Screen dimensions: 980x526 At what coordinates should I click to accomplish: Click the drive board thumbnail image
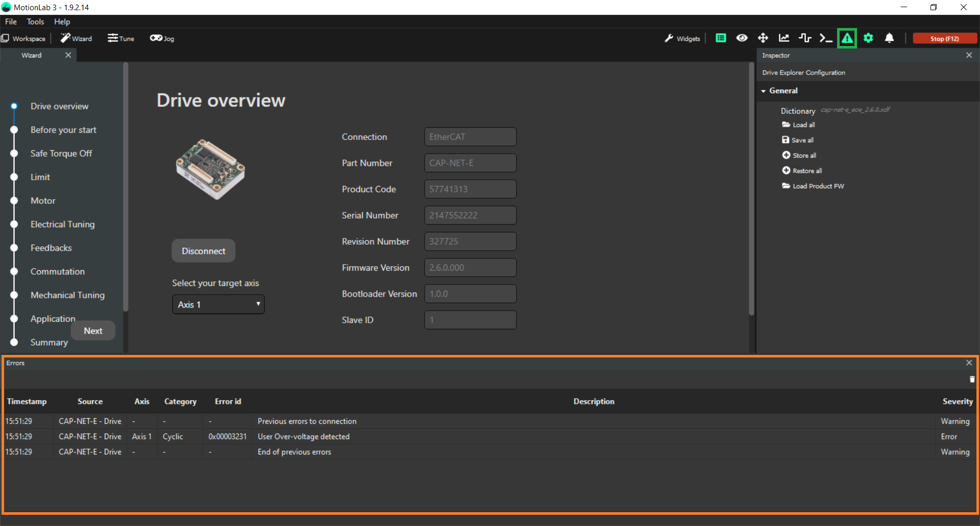pyautogui.click(x=210, y=169)
